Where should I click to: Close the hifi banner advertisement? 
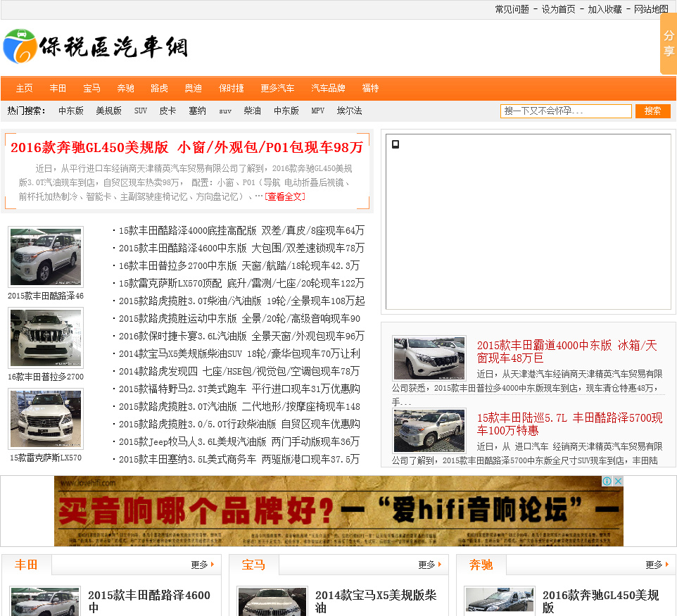coord(619,481)
